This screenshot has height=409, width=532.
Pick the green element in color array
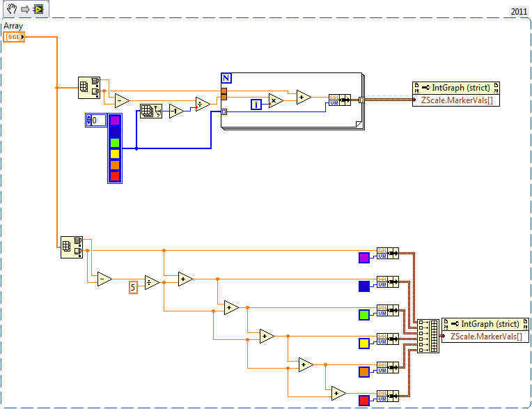(x=115, y=143)
